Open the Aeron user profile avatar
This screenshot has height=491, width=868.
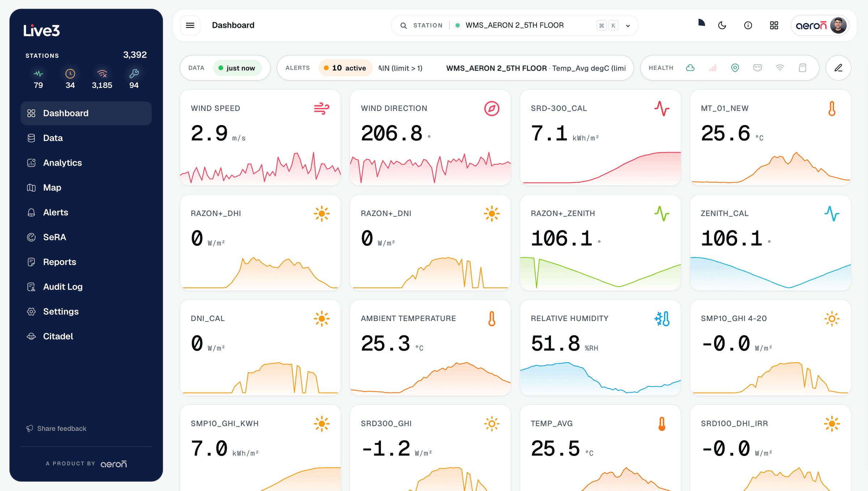click(838, 25)
